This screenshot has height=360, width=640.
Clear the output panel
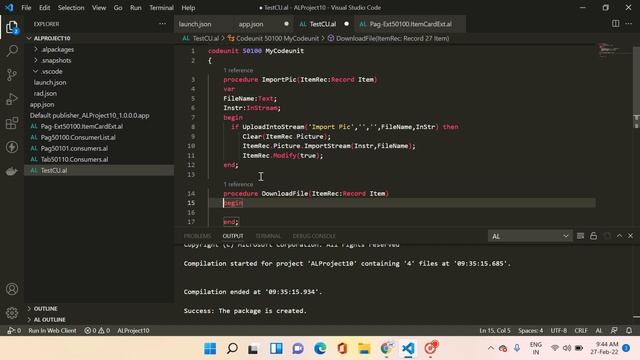coord(580,236)
